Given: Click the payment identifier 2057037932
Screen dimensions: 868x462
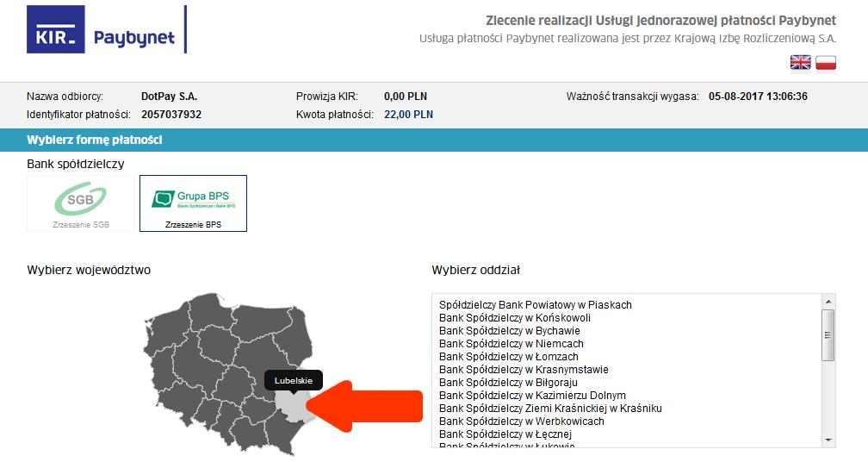Looking at the screenshot, I should tap(171, 115).
